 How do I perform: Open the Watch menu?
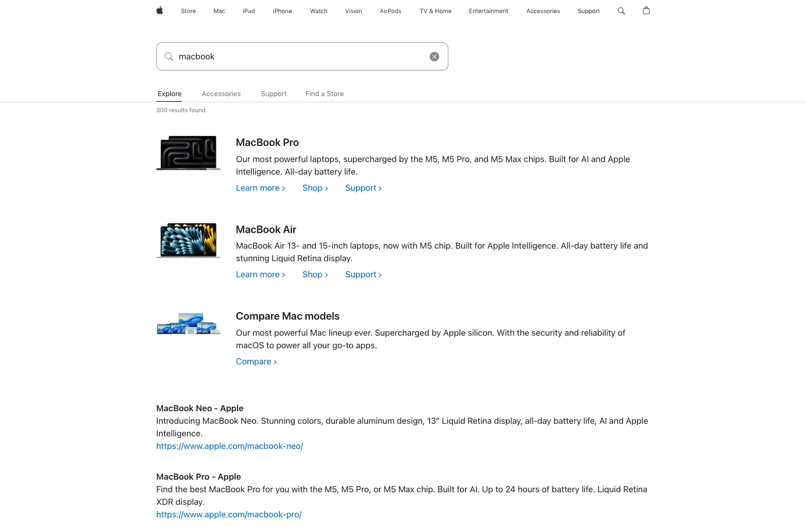[x=319, y=11]
